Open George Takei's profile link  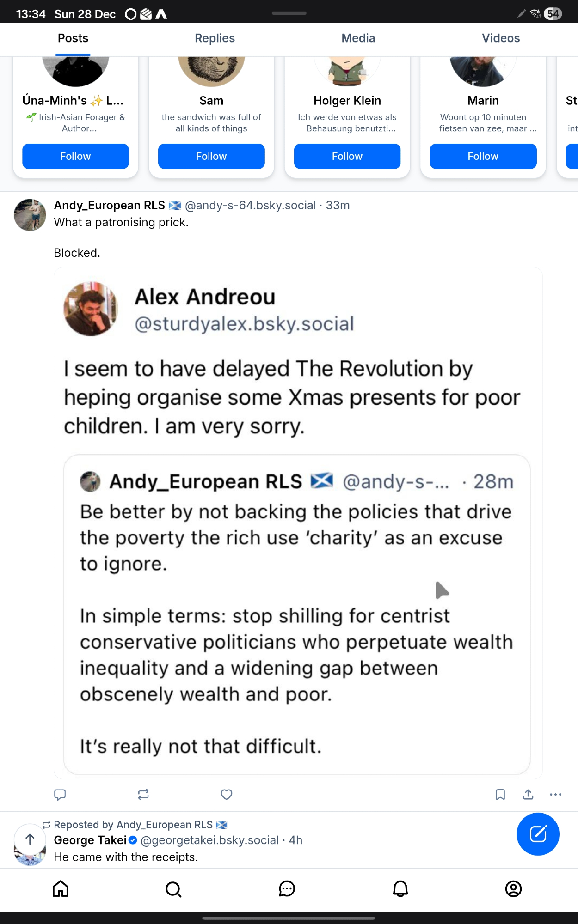(x=90, y=840)
